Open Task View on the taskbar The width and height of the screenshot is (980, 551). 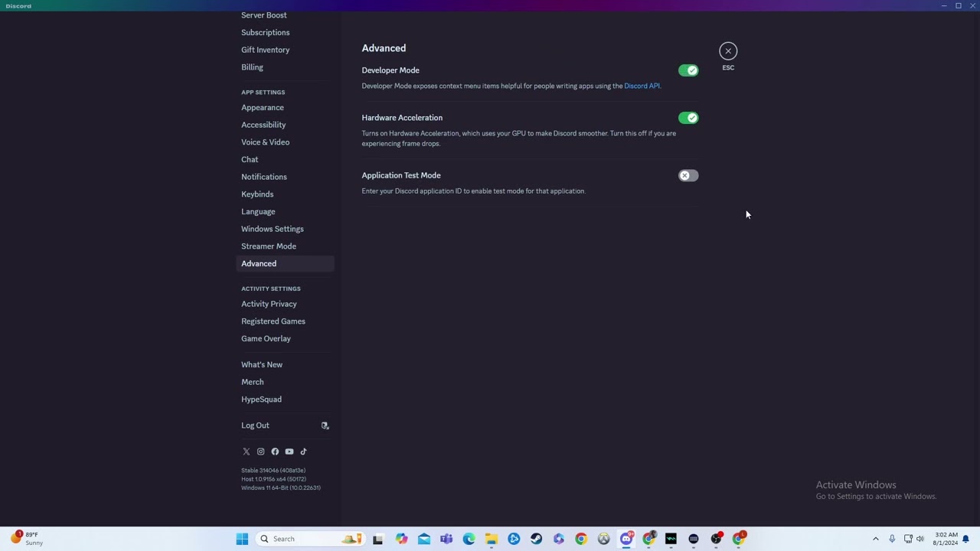click(x=377, y=539)
